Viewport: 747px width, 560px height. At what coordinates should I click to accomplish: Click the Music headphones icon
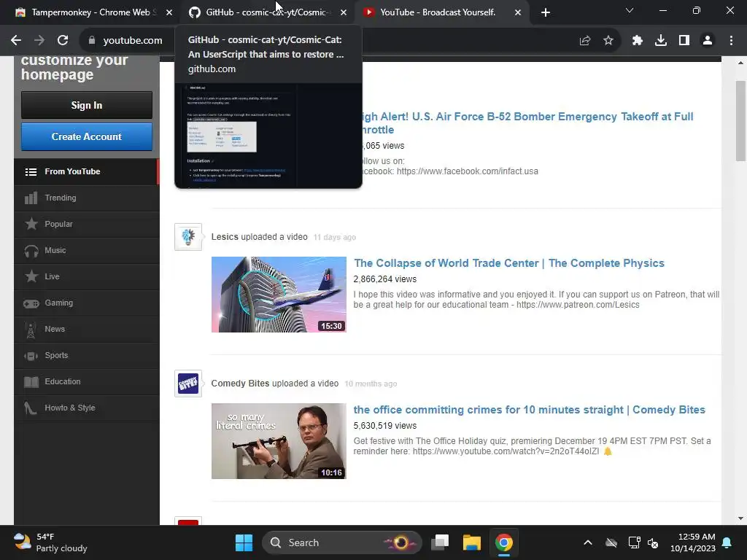(31, 251)
